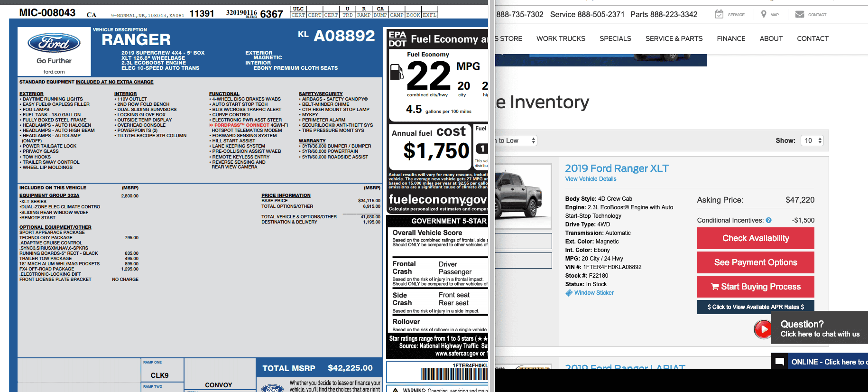
Task: Click the 2019 Ford Ranger LARIAT heading
Action: [x=625, y=366]
